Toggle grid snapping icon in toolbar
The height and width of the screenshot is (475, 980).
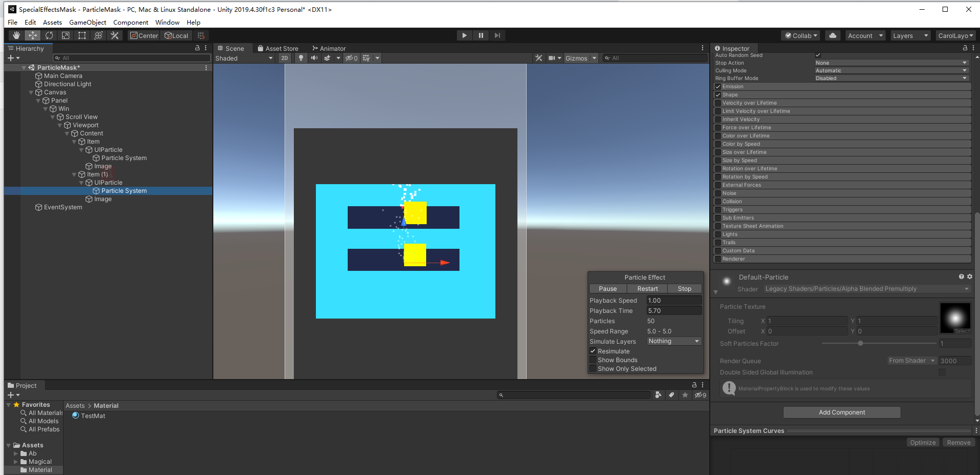point(201,35)
